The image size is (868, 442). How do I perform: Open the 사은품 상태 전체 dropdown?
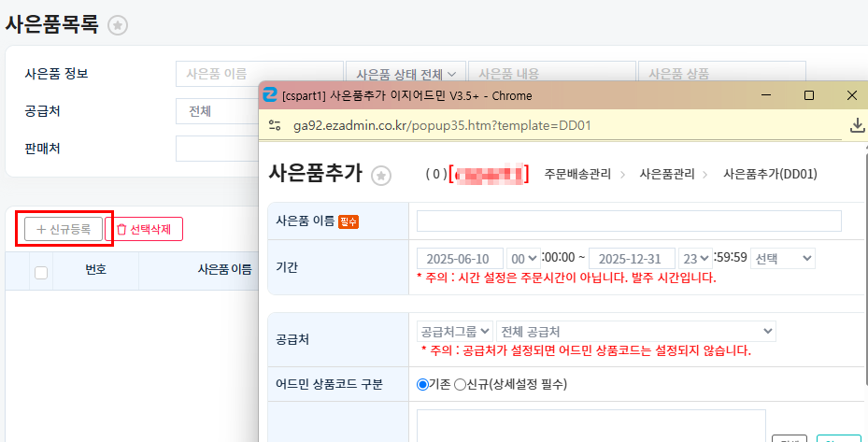(405, 74)
